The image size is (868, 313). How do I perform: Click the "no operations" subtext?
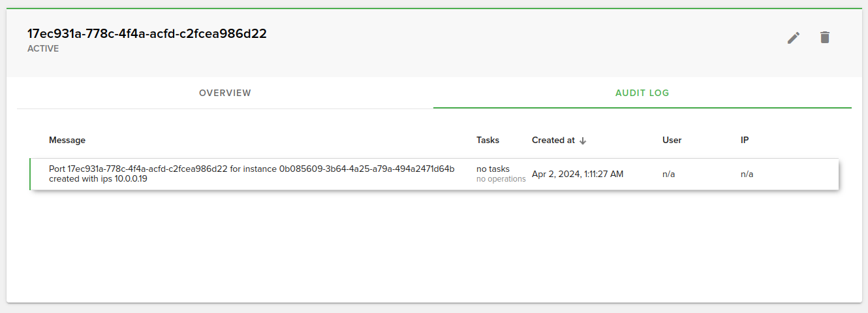pos(501,179)
